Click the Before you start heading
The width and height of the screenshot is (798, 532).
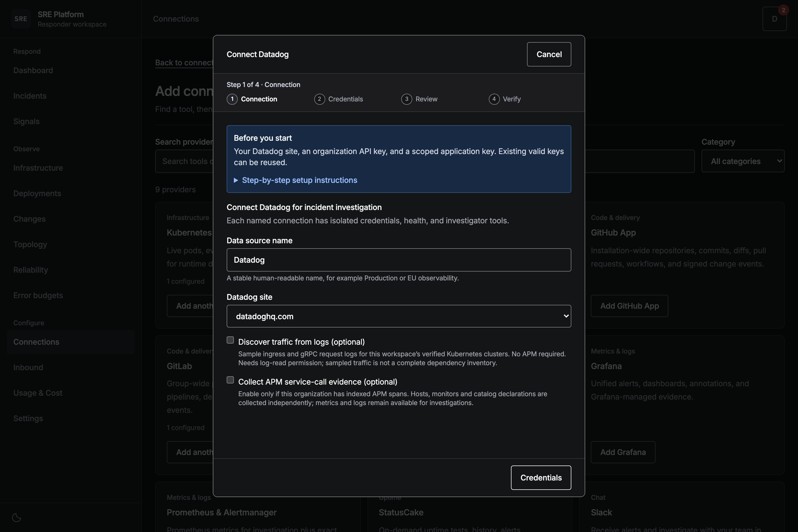pyautogui.click(x=263, y=138)
